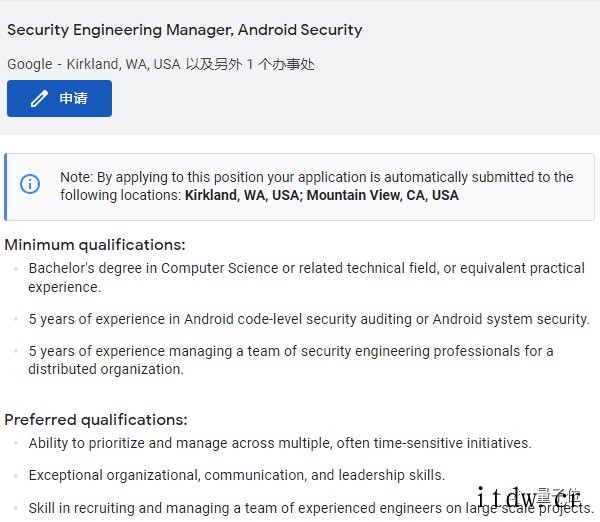
Task: Click the recruiting and managing engineers bullet
Action: pyautogui.click(x=311, y=508)
